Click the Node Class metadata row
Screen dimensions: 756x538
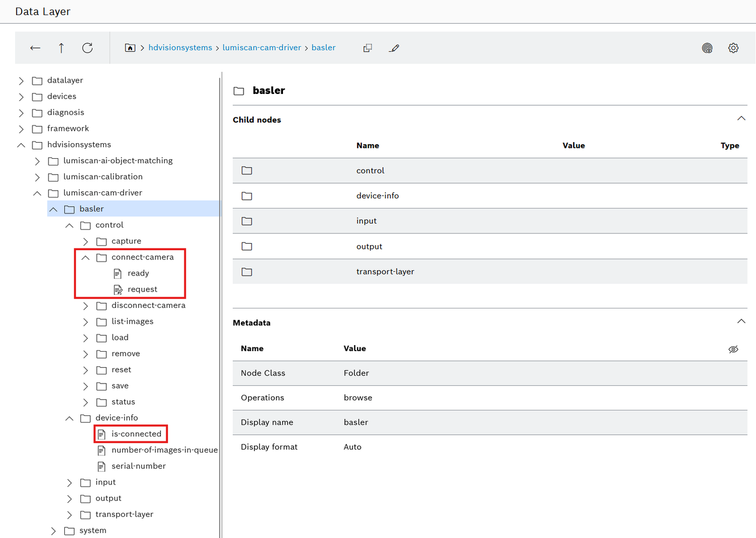(490, 373)
